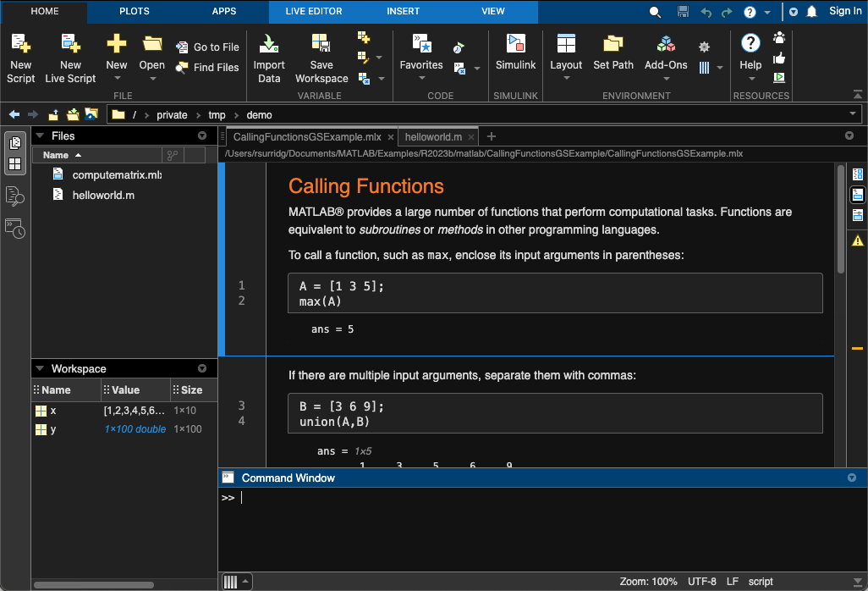
Task: Collapse the Files panel
Action: pos(40,135)
